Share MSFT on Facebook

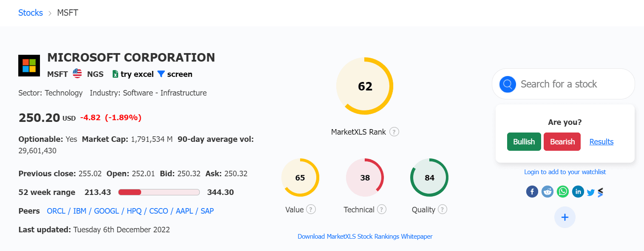(x=532, y=192)
